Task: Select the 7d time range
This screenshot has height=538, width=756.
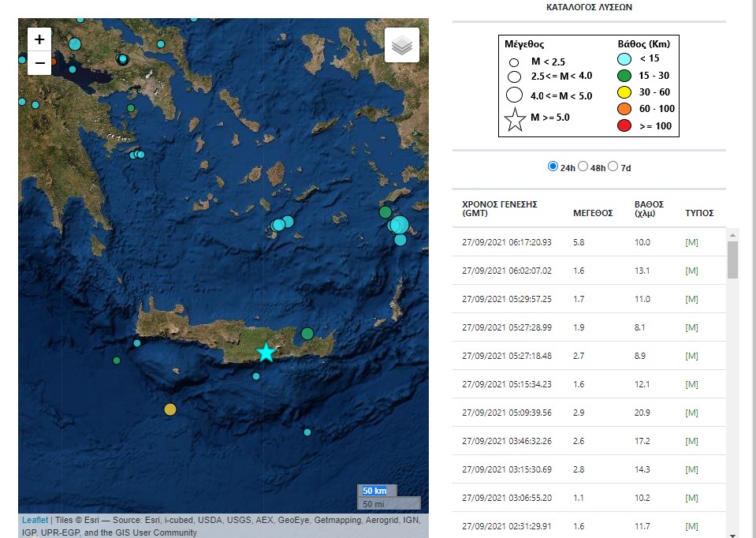Action: click(x=613, y=167)
